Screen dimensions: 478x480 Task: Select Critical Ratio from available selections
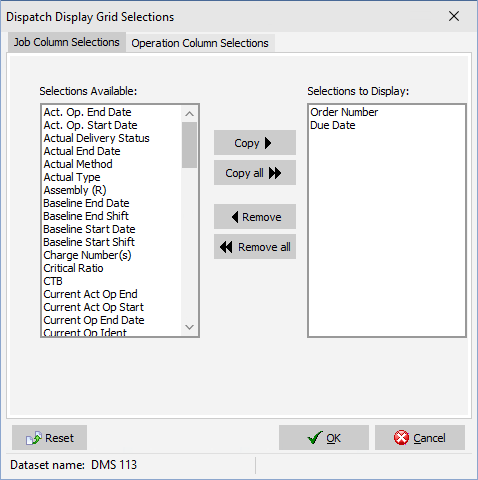[x=73, y=268]
